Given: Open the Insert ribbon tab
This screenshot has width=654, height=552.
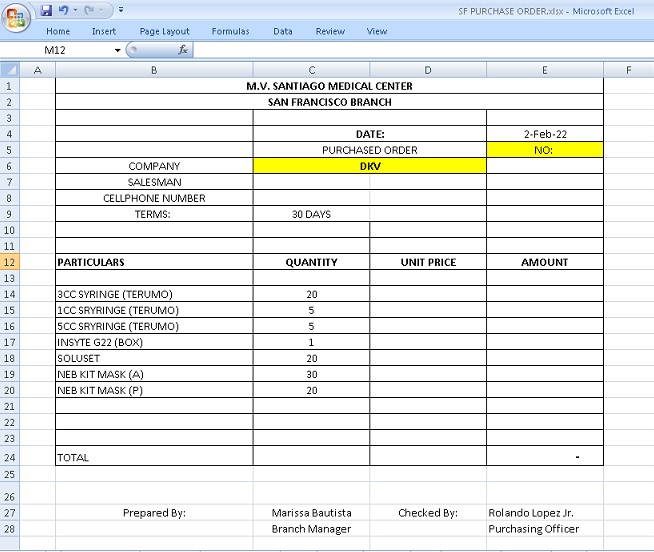Looking at the screenshot, I should tap(104, 31).
